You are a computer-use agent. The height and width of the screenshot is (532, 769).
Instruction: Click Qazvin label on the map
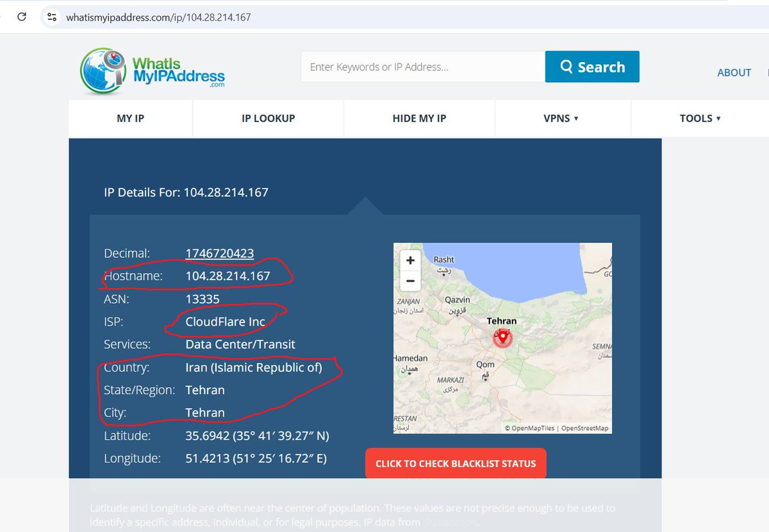coord(457,299)
